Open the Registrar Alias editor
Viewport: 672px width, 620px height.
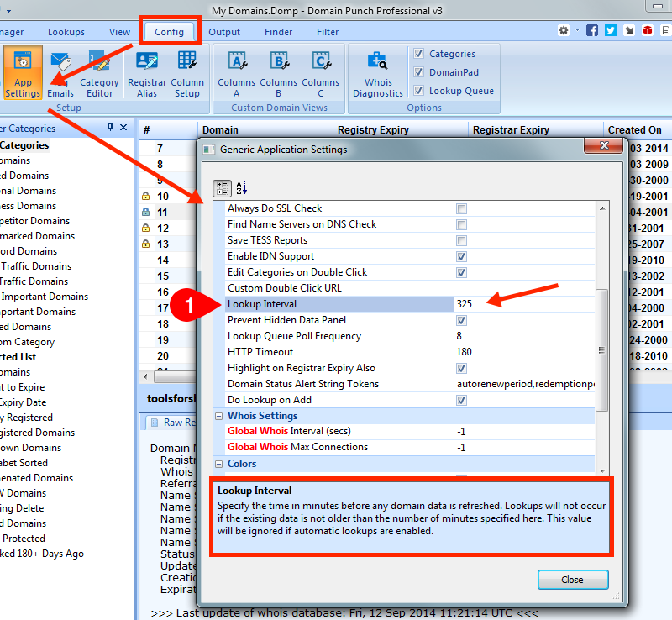tap(147, 73)
